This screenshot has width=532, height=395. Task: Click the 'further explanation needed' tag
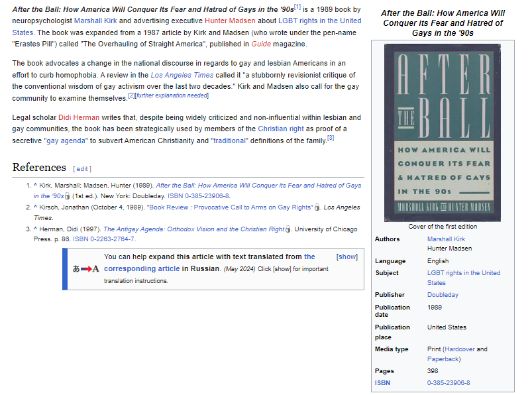pyautogui.click(x=172, y=95)
